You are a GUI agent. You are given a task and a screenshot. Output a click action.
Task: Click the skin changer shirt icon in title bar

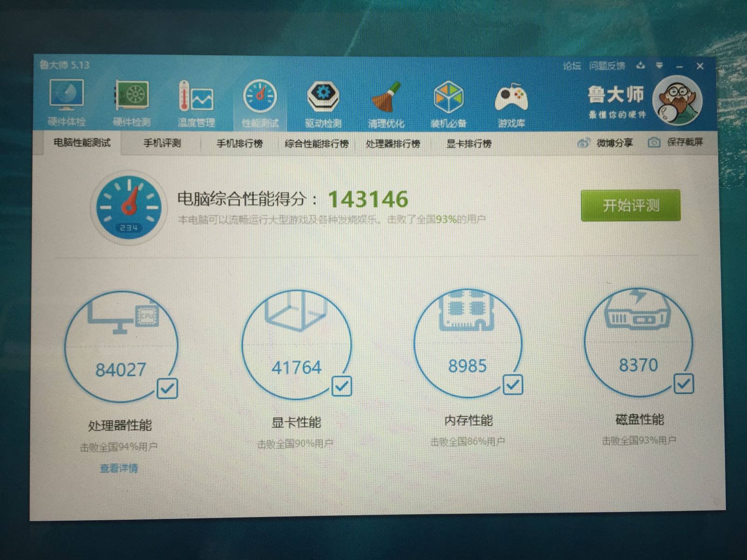[x=641, y=65]
